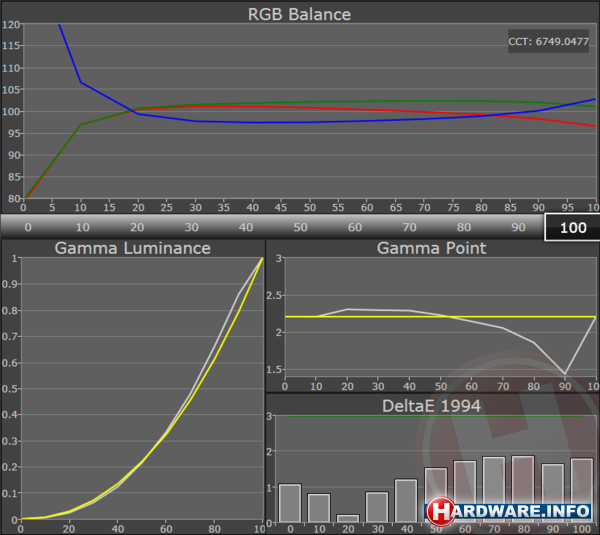Click the Gamma Luminance panel title
600x535 pixels.
(132, 248)
